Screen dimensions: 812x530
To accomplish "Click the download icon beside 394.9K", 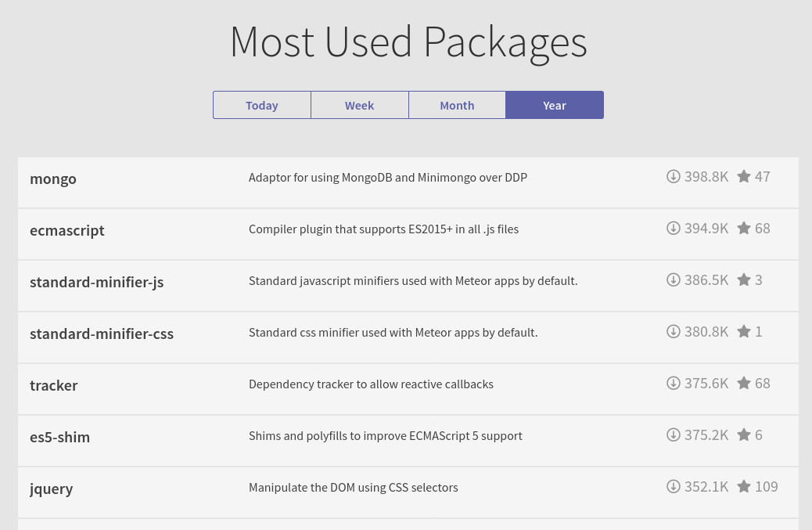I will [673, 228].
